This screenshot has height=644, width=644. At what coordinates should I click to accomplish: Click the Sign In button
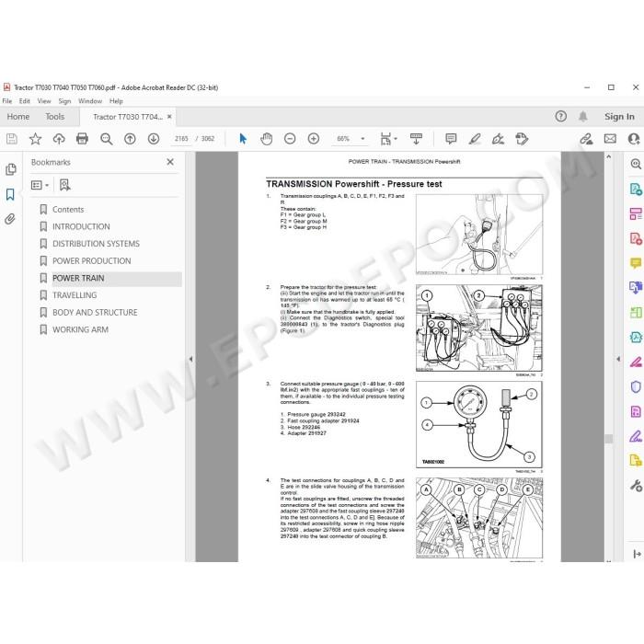(619, 117)
